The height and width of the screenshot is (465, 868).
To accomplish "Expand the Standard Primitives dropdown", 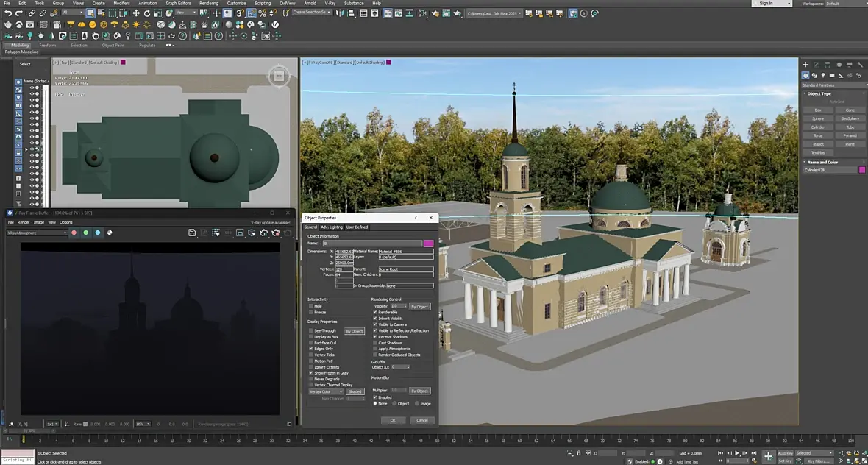I will 833,85.
